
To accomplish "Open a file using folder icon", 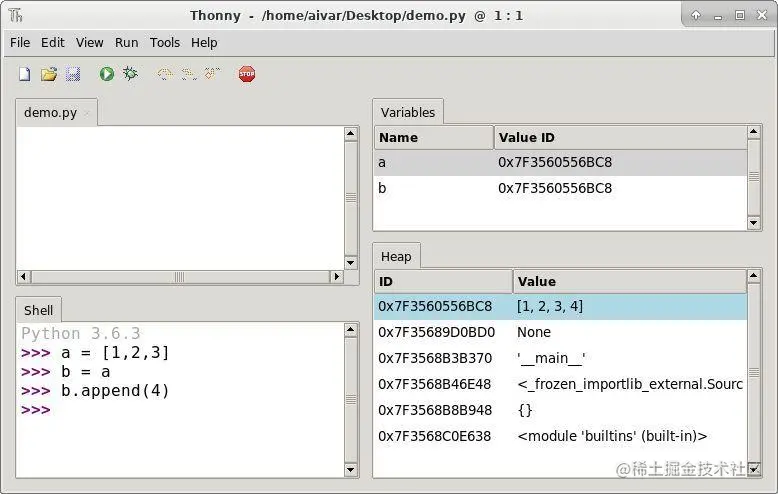I will point(49,74).
